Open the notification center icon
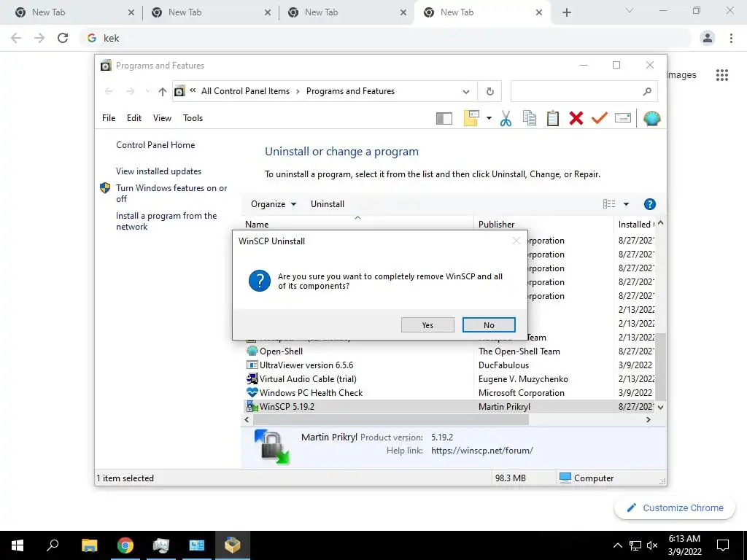 pos(723,545)
